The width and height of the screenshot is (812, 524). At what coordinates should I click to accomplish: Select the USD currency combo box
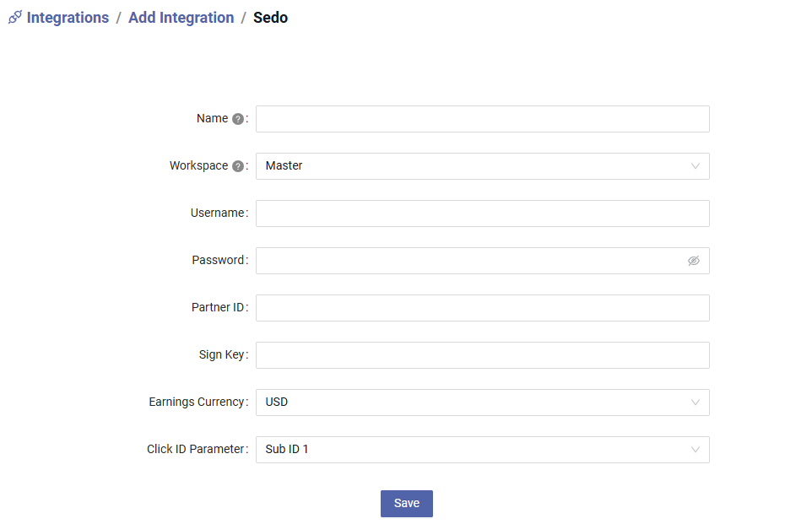tap(483, 402)
